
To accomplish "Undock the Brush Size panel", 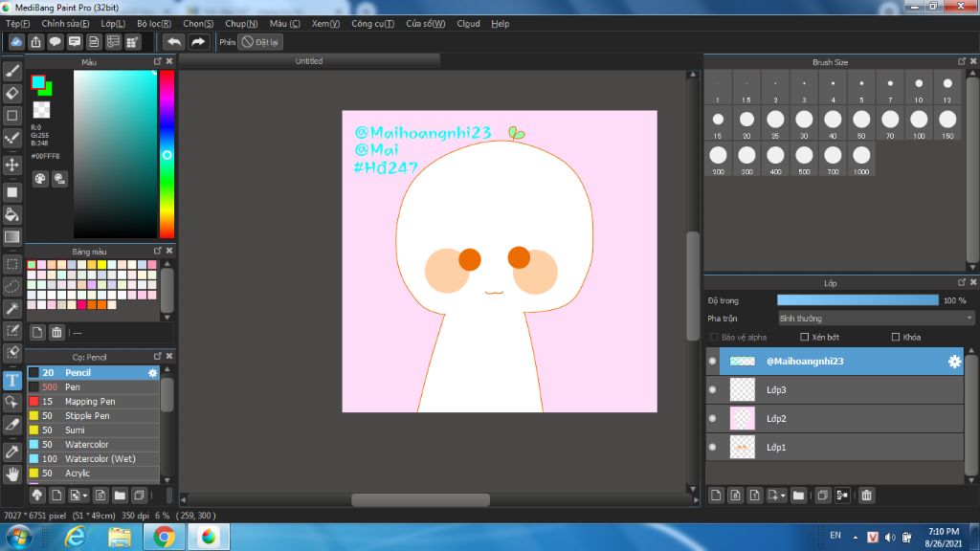I will (x=962, y=61).
